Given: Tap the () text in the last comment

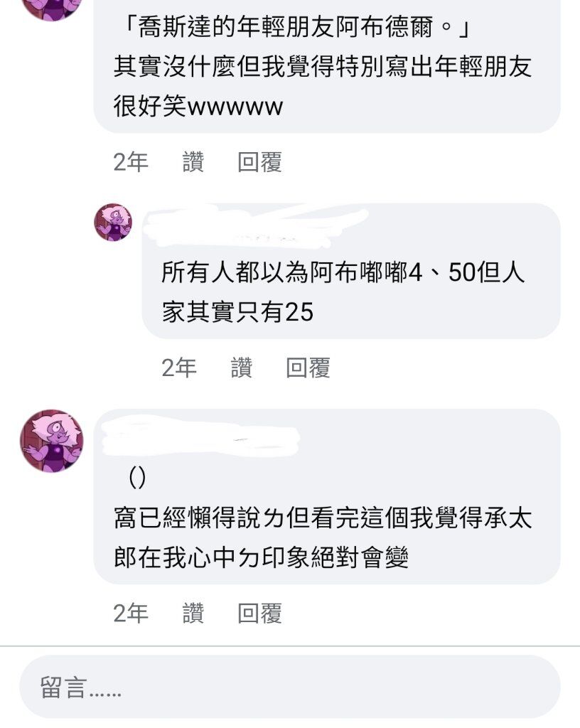Looking at the screenshot, I should 137,478.
